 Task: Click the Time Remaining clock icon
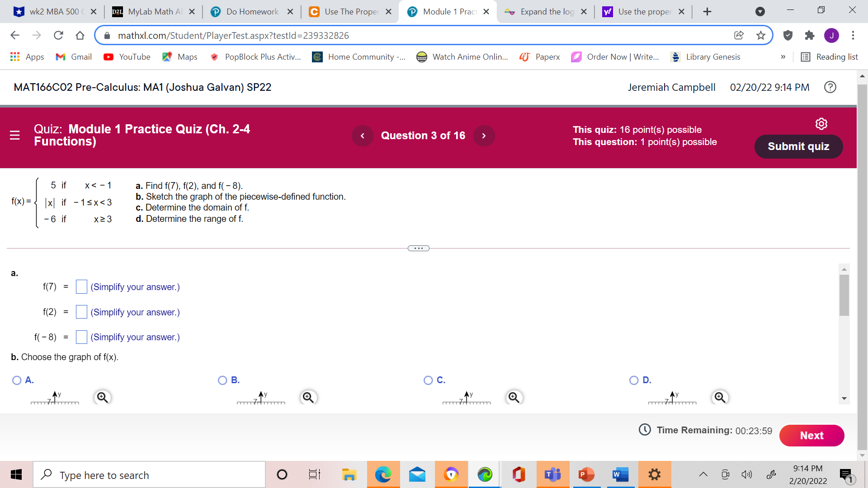click(645, 430)
